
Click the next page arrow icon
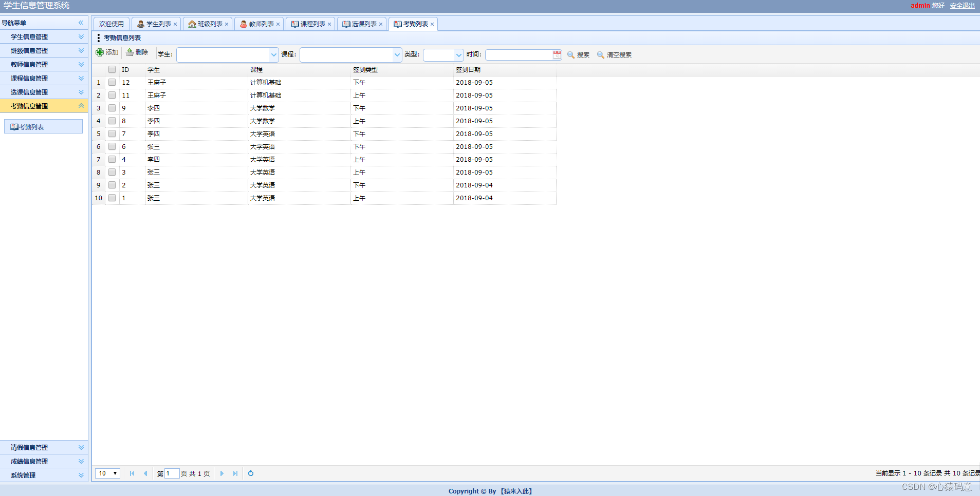221,473
